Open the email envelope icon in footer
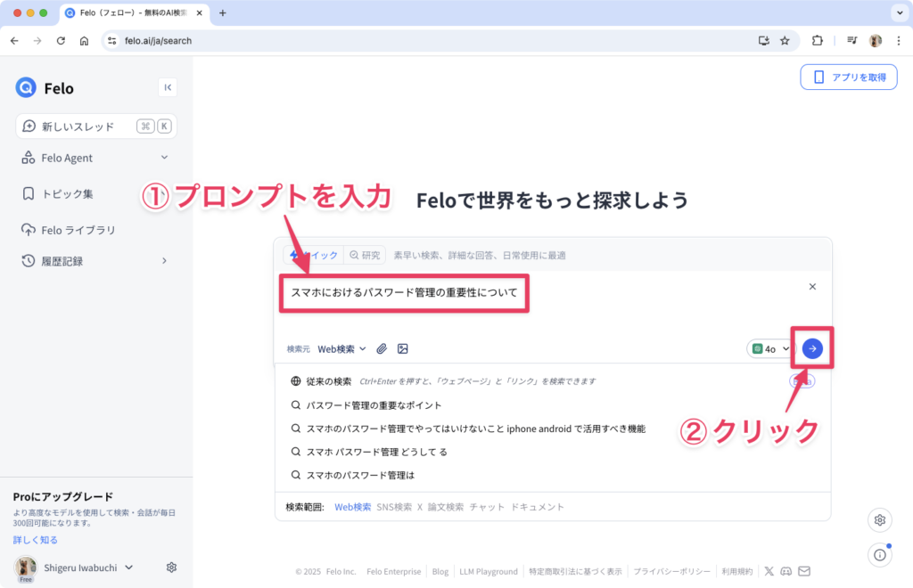913x588 pixels. click(804, 571)
